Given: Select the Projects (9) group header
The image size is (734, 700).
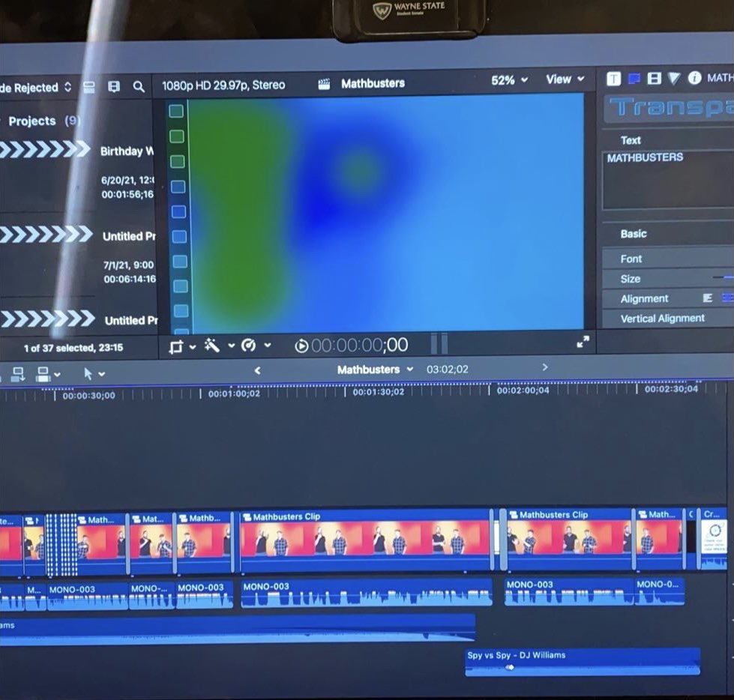Looking at the screenshot, I should coord(44,121).
